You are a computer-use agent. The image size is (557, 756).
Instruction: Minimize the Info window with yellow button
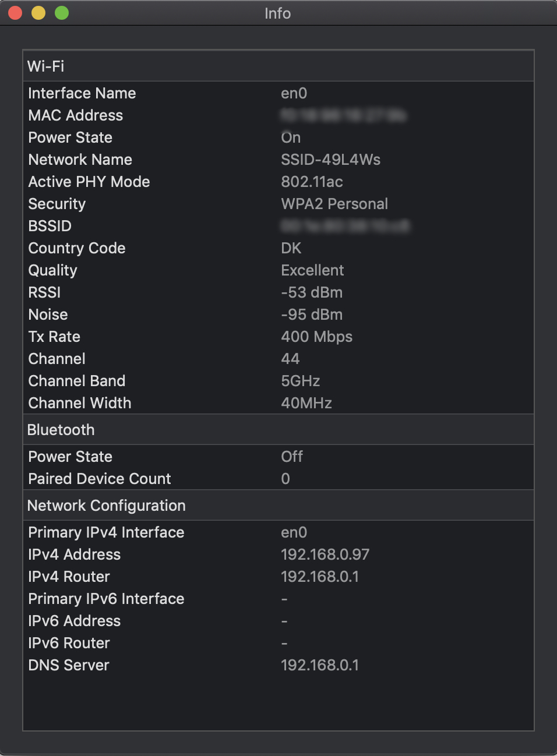38,13
